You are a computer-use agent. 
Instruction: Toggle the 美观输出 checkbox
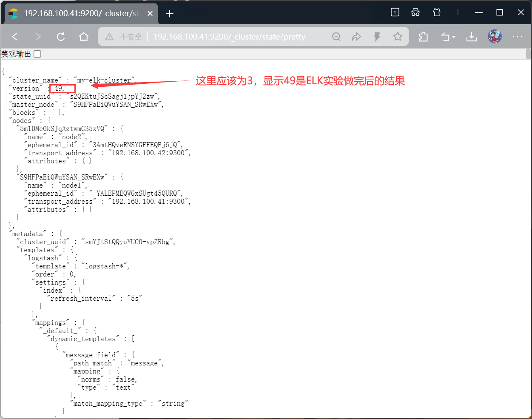(37, 54)
